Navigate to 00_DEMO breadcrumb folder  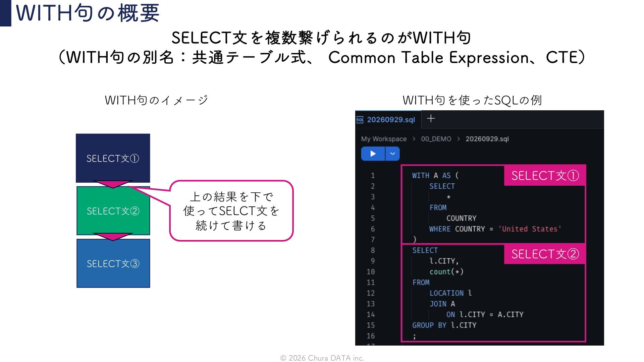coord(436,139)
